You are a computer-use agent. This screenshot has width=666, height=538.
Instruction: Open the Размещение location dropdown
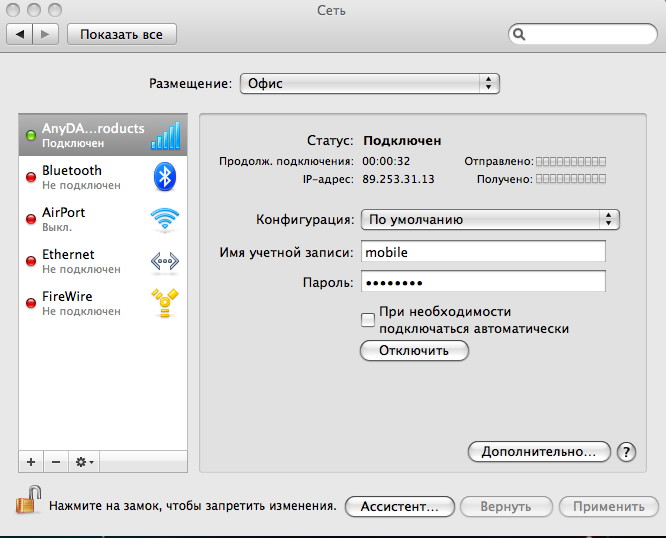(x=369, y=84)
